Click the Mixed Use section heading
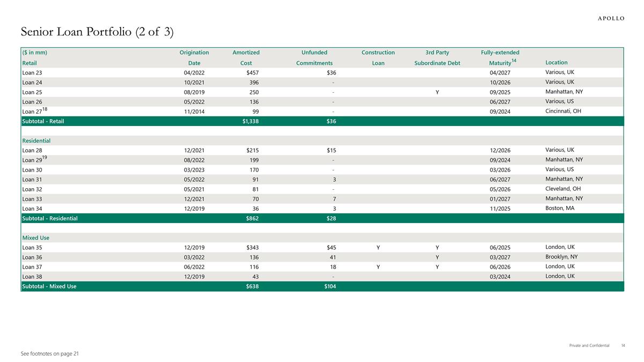 coord(36,238)
